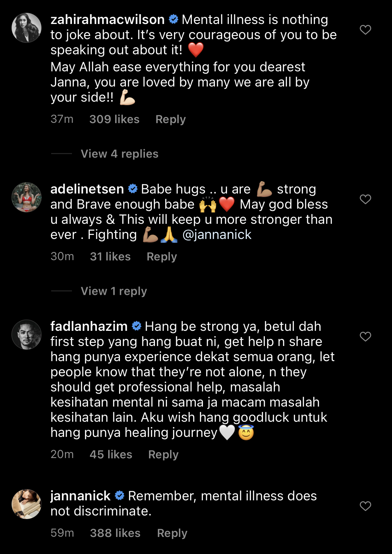Reply to adelinetsen's comment
The image size is (392, 554).
coord(162,257)
